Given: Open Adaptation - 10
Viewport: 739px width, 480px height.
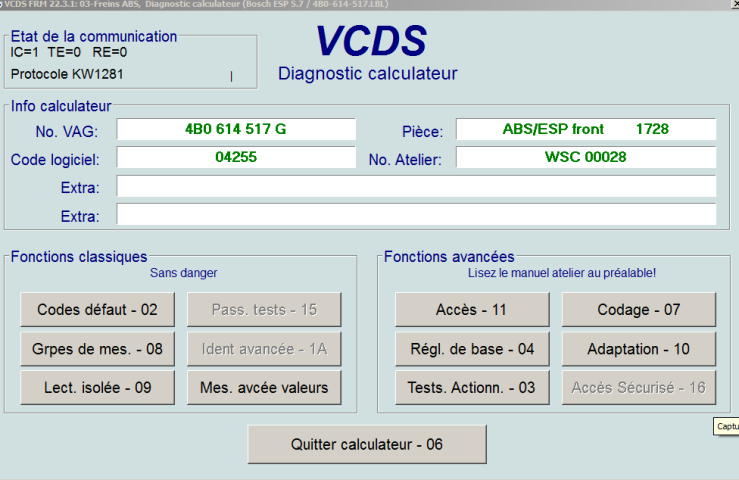Looking at the screenshot, I should (639, 349).
